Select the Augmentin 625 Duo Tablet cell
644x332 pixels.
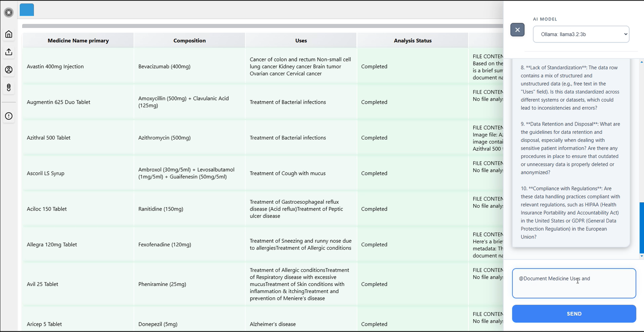[78, 102]
